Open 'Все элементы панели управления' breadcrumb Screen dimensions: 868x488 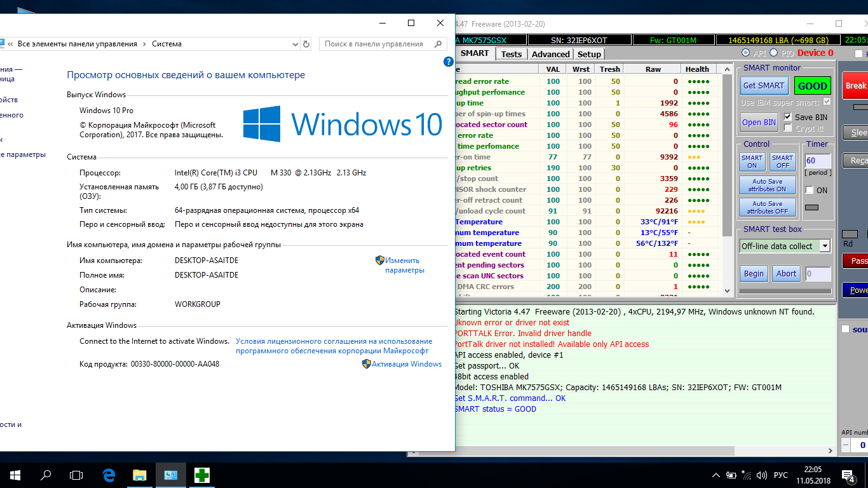click(x=78, y=44)
